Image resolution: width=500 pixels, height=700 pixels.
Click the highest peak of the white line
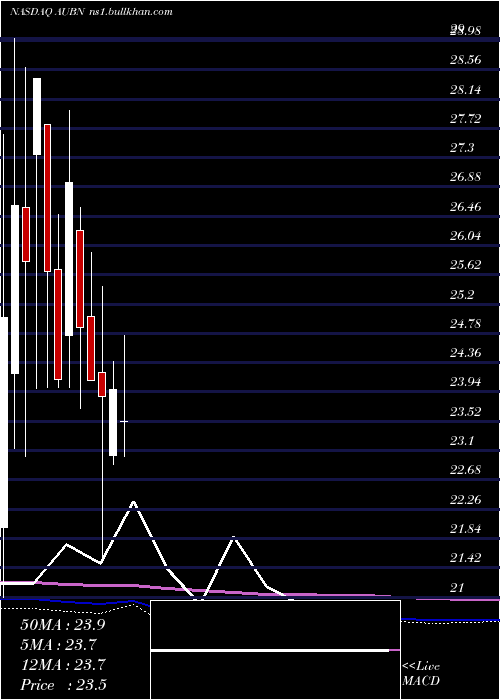tap(133, 502)
